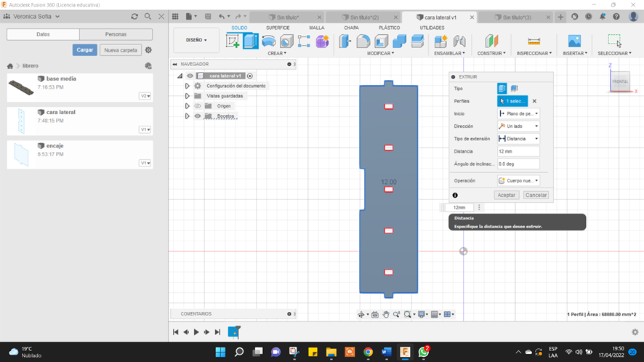Activate cara lateral v1 component radio
This screenshot has width=644, height=362.
coord(250,76)
